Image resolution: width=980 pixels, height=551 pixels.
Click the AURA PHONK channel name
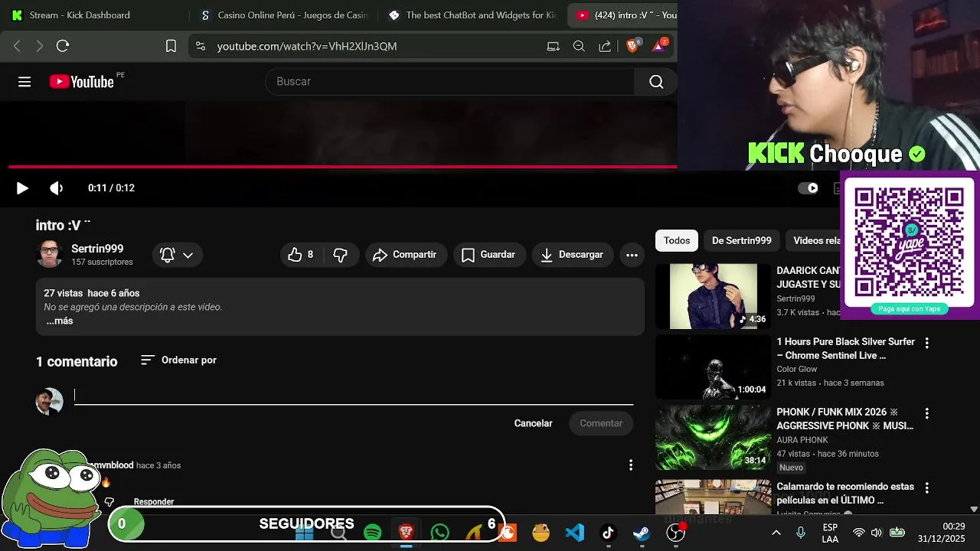(802, 440)
